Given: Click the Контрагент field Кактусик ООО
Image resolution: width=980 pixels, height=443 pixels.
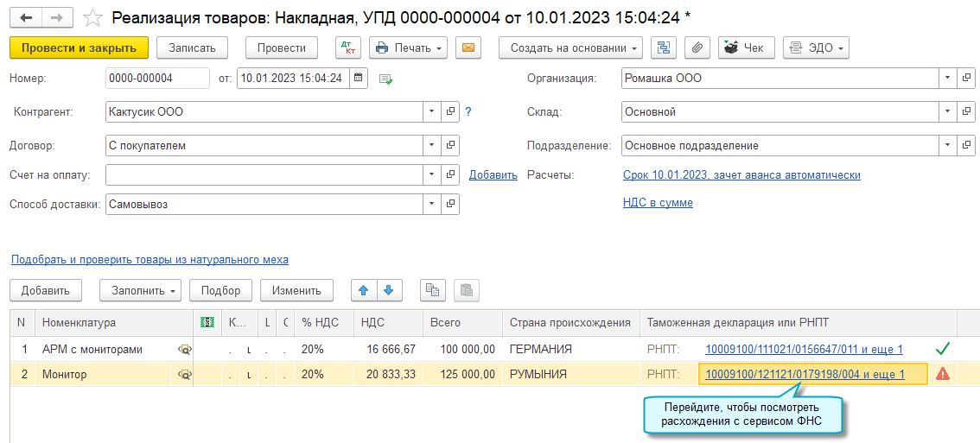Looking at the screenshot, I should 265,112.
